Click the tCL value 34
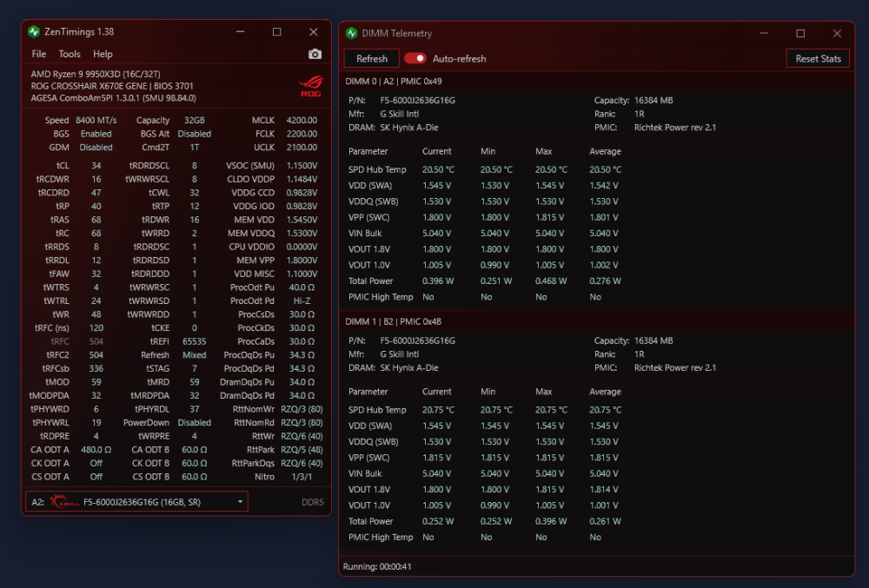Viewport: 869px width, 588px height. [96, 166]
